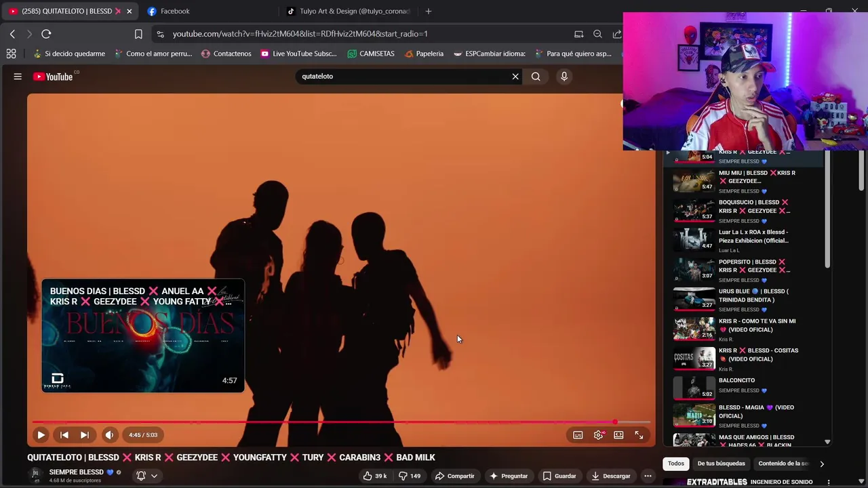Open notification bell dropdown for channel
The height and width of the screenshot is (488, 868).
pos(147,476)
